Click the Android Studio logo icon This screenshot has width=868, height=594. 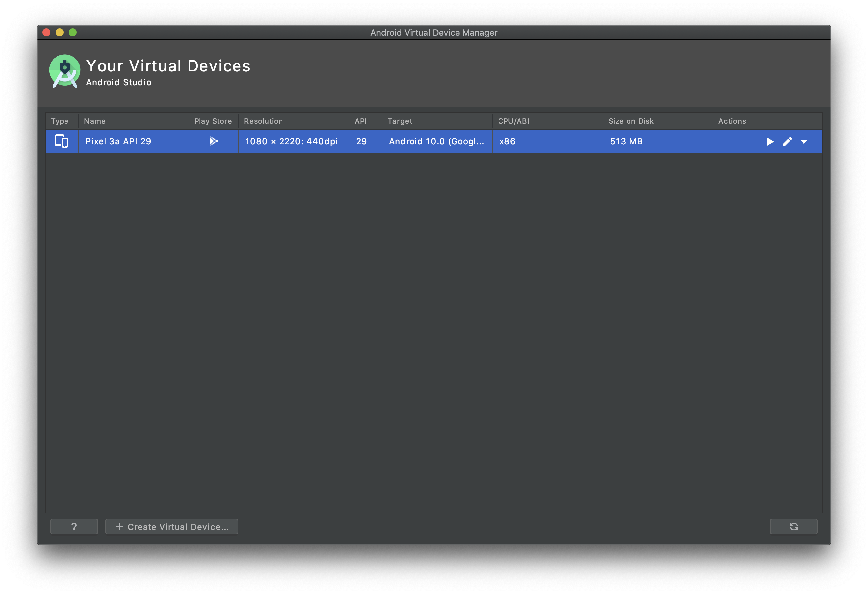[65, 71]
